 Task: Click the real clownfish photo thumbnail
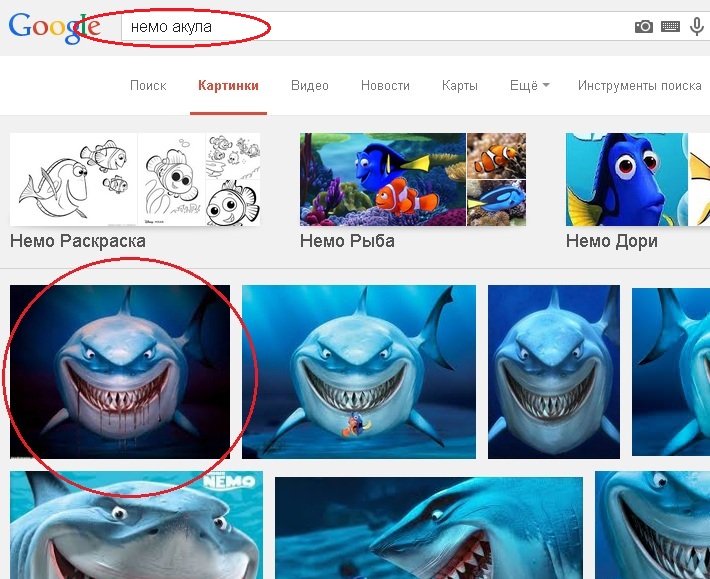pos(497,156)
